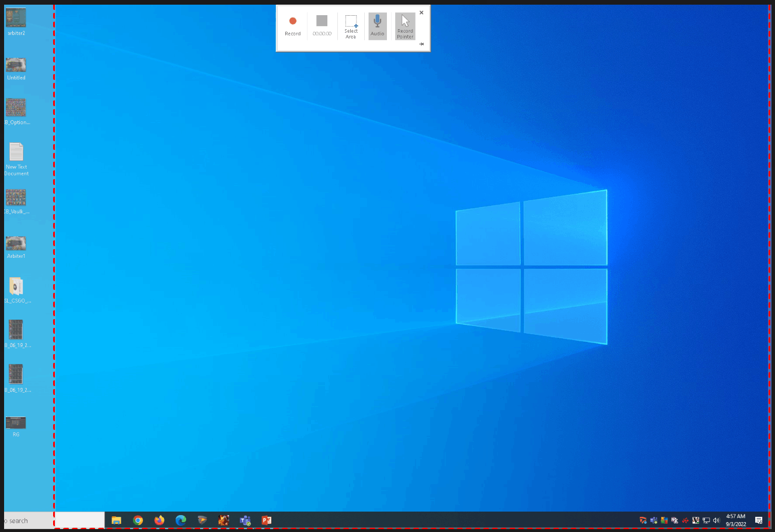
Task: Open the clock showing 4:57 AM
Action: click(736, 520)
